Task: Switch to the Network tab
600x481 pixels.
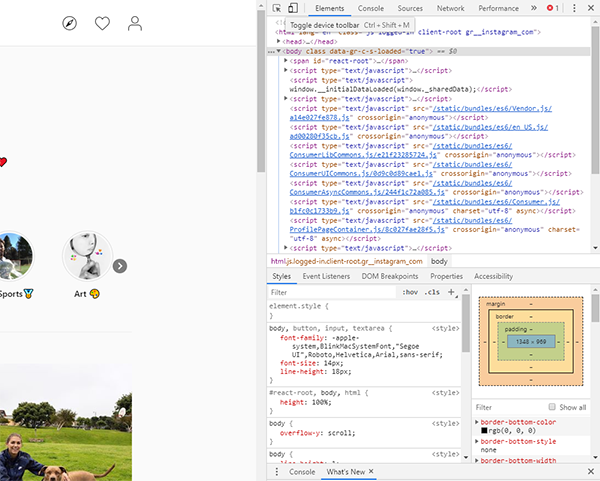Action: point(450,8)
